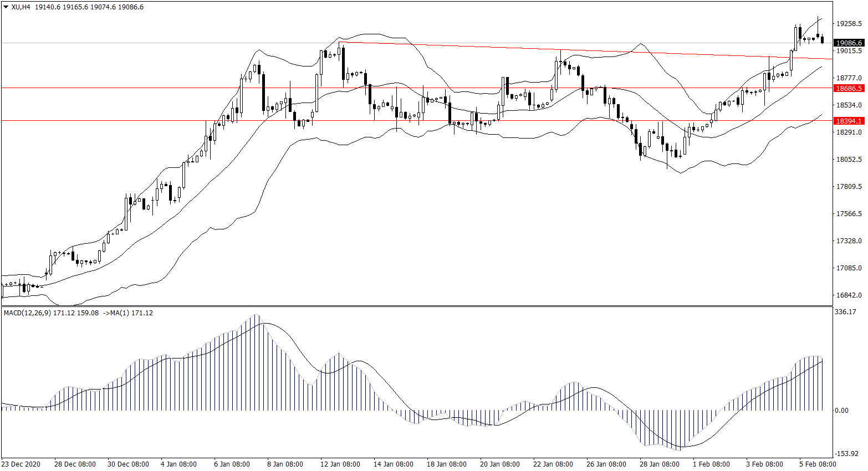Click the 18 Jan 08:00 date on time axis

tap(447, 464)
